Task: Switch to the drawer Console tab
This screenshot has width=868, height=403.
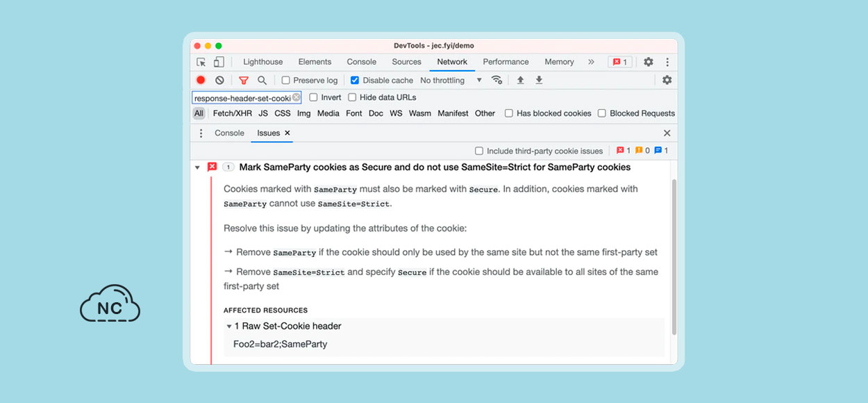Action: coord(229,133)
